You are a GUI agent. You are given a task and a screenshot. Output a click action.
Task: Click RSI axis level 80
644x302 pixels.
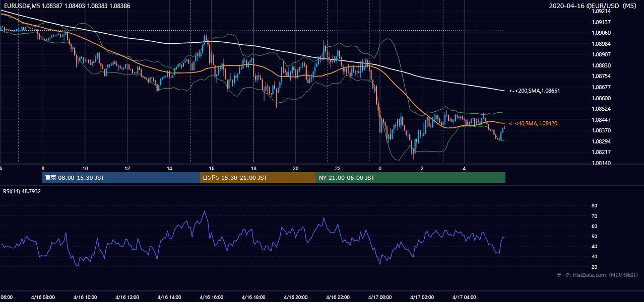[594, 206]
